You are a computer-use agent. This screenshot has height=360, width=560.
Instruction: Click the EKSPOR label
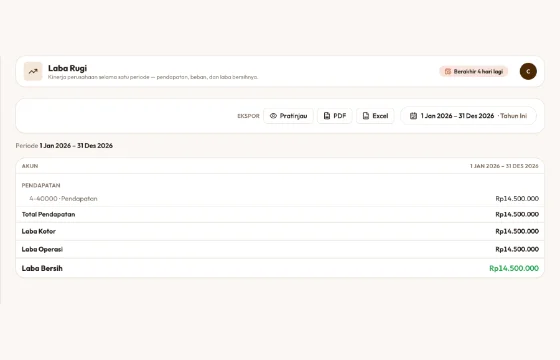(248, 116)
